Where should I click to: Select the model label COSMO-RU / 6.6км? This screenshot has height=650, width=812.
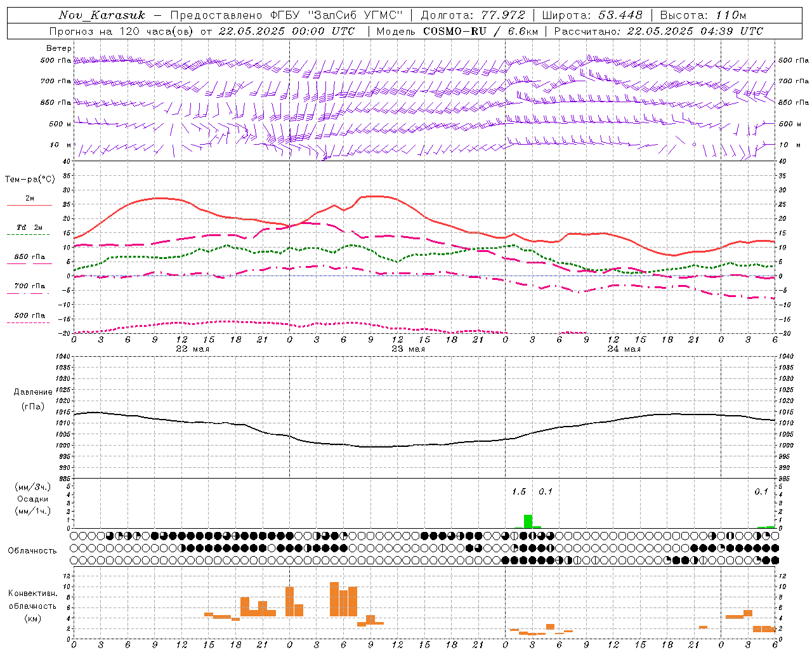point(481,31)
